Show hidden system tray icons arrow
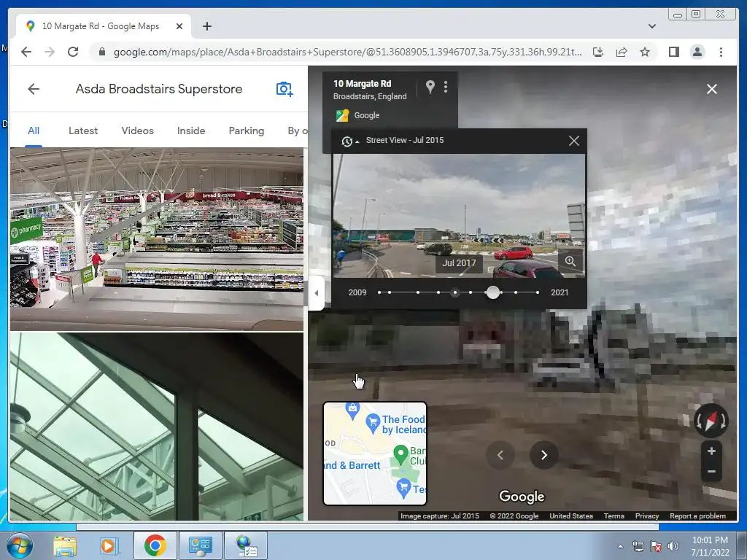 [x=620, y=546]
